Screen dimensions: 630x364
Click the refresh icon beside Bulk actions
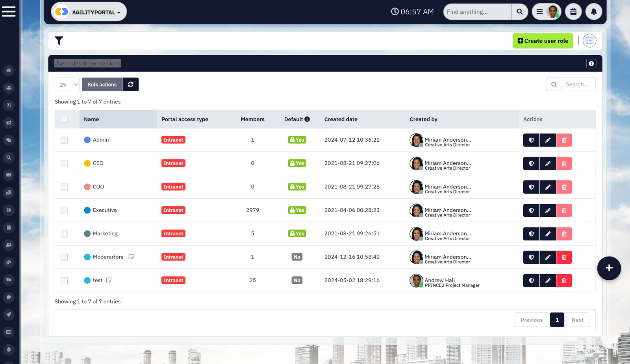point(130,85)
